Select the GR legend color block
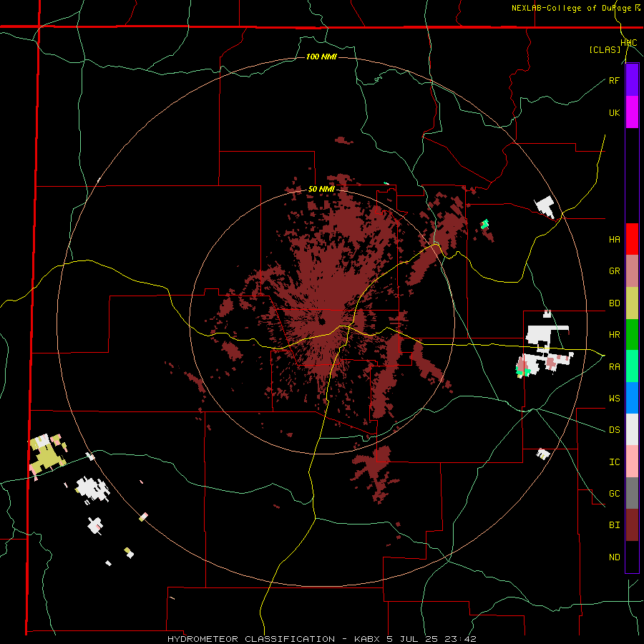Screen dimensions: 644x644 (632, 271)
